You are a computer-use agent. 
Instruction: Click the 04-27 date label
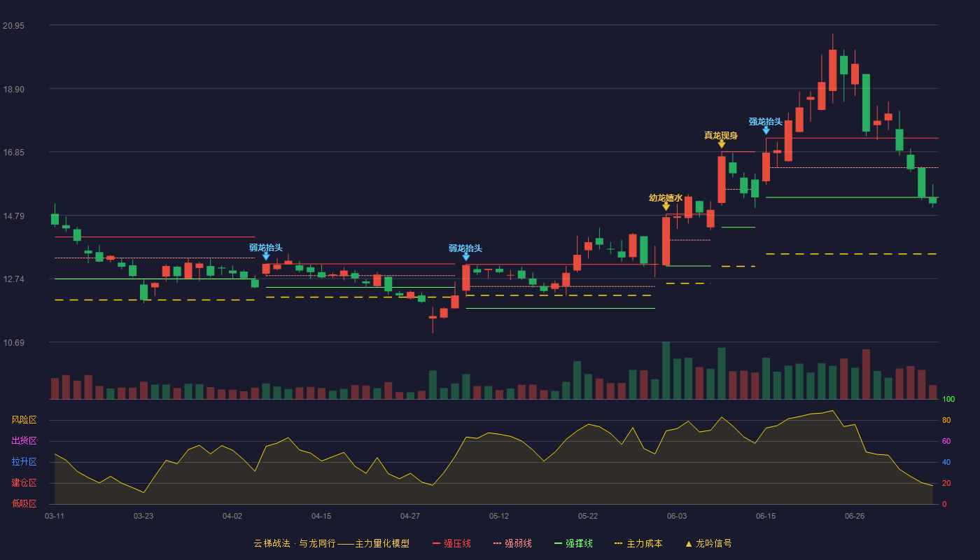410,516
